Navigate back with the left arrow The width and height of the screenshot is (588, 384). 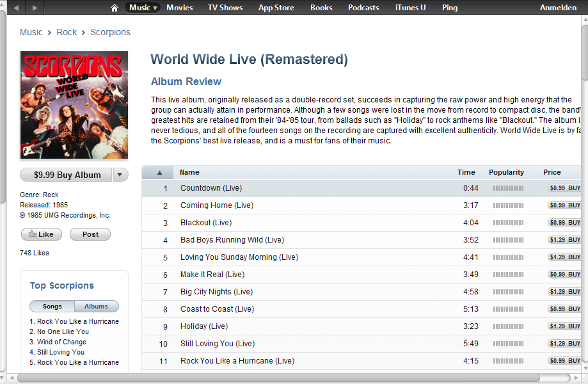point(17,8)
